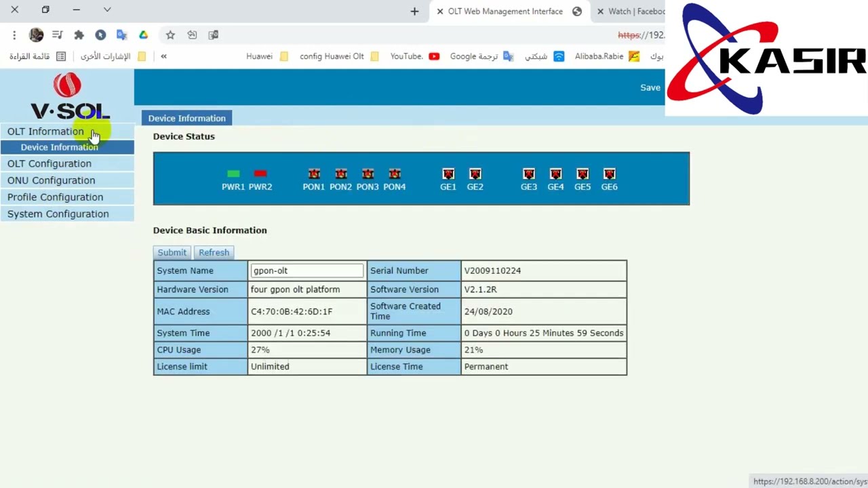Open the tab search chevron
The height and width of the screenshot is (488, 868).
point(107,9)
